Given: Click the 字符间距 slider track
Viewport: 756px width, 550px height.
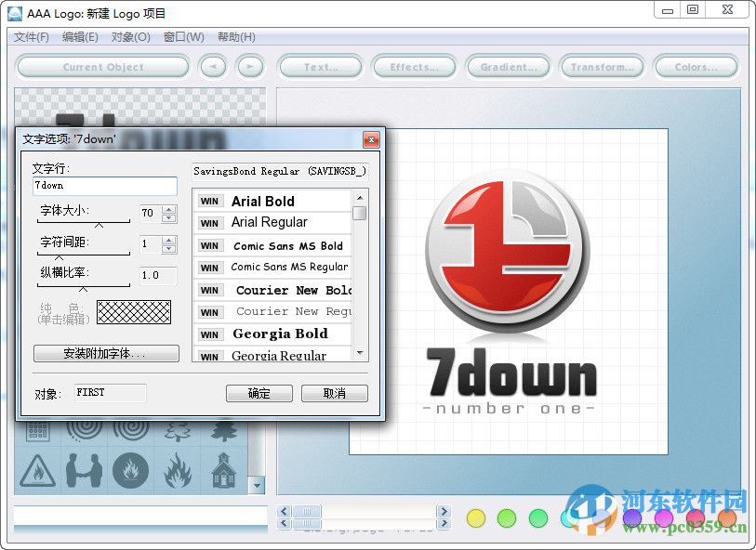Looking at the screenshot, I should (84, 254).
